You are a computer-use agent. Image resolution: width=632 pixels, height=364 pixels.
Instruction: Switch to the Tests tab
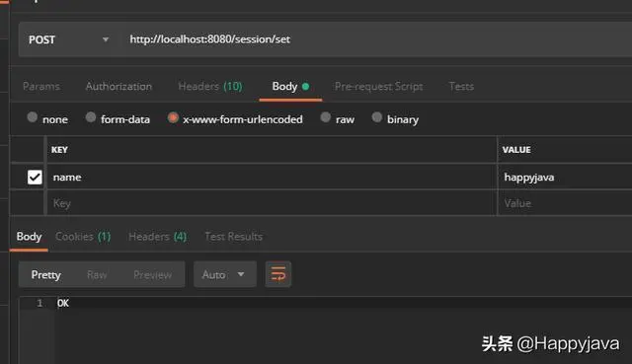(461, 86)
